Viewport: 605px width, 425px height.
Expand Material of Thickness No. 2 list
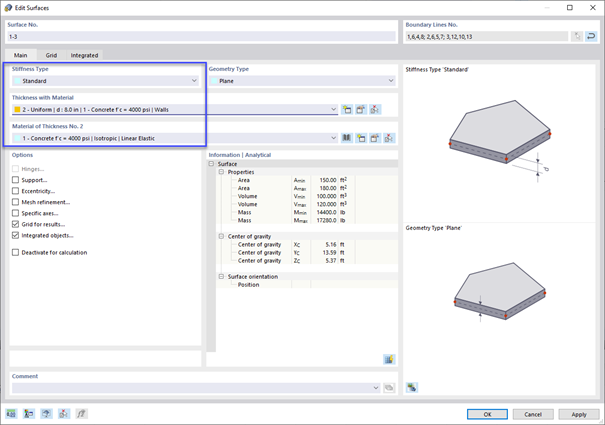[x=333, y=138]
